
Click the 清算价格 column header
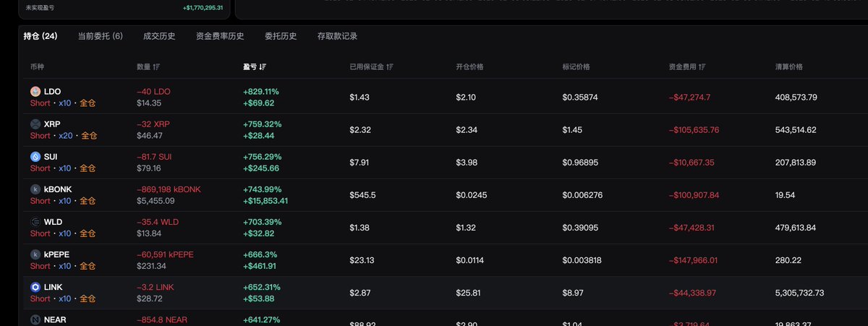(789, 67)
